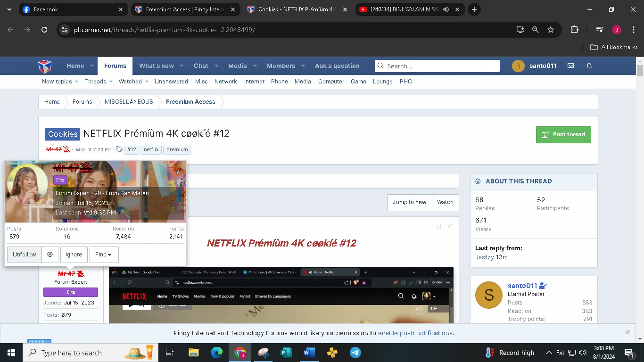
Task: Click the Jump to new button
Action: coord(409,202)
